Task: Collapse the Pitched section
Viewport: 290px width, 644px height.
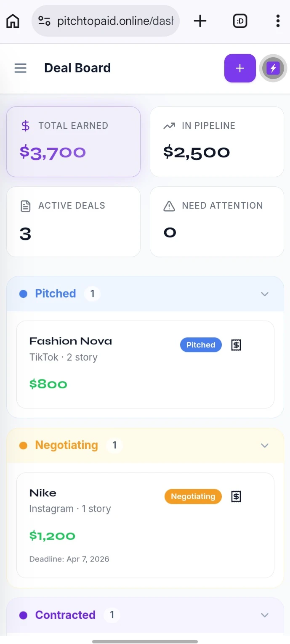Action: [x=264, y=294]
